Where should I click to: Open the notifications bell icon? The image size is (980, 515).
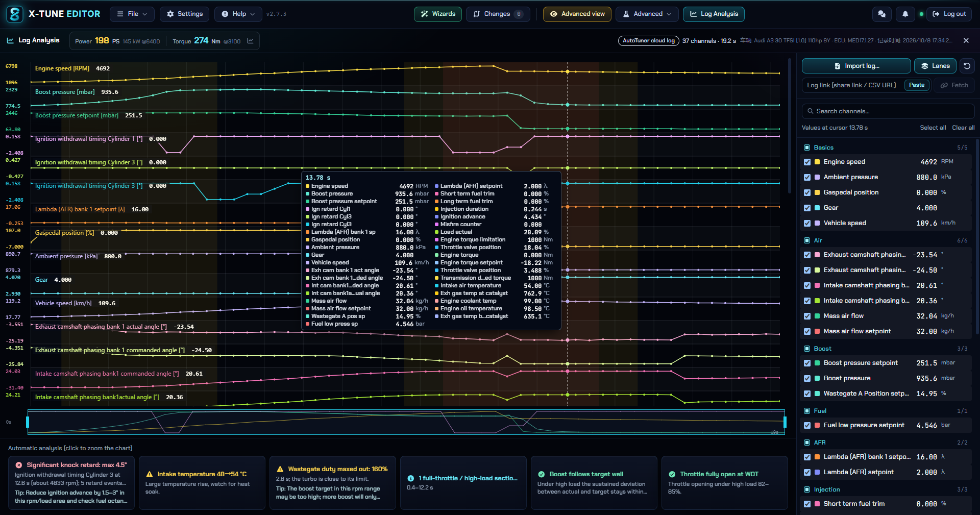point(905,14)
